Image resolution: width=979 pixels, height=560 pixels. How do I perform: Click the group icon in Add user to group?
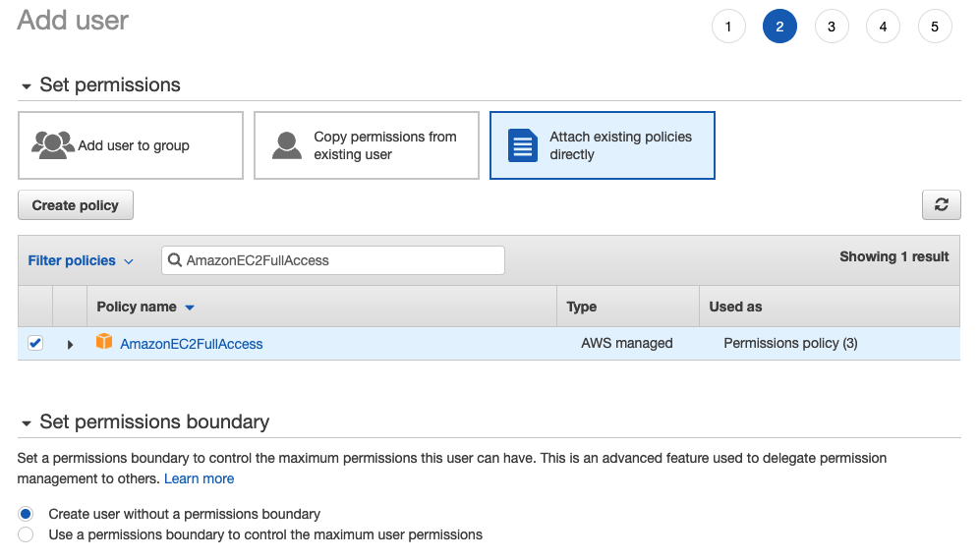point(52,145)
